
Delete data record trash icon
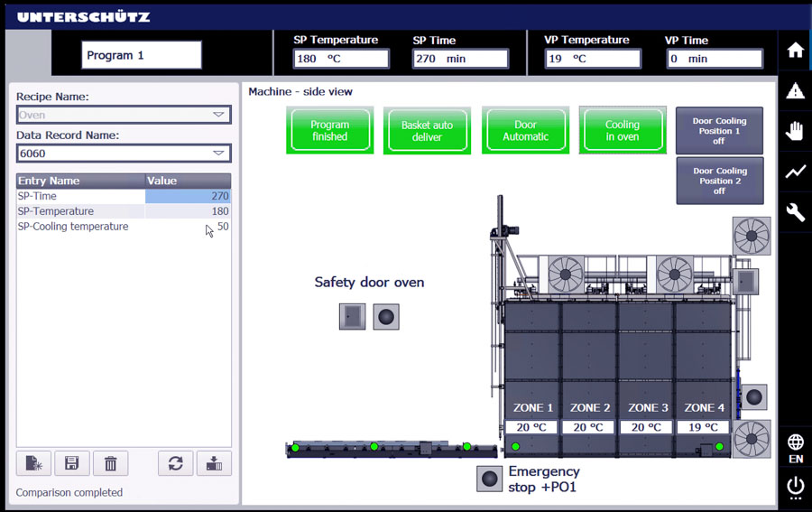tap(110, 462)
